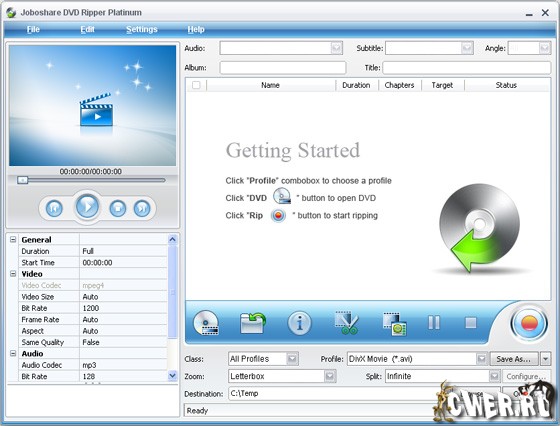Pause ripping with the toolbar pause button
The image size is (560, 426).
tap(434, 323)
